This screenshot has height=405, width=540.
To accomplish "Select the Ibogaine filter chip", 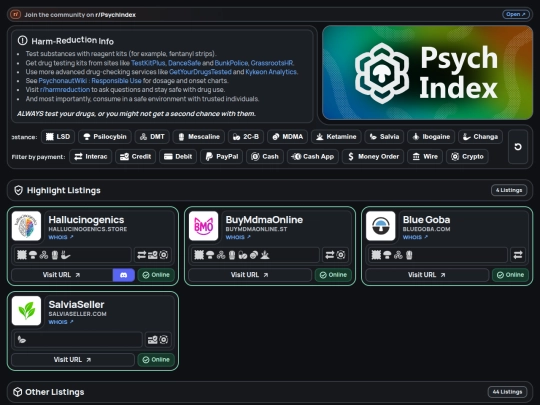I will tap(431, 137).
